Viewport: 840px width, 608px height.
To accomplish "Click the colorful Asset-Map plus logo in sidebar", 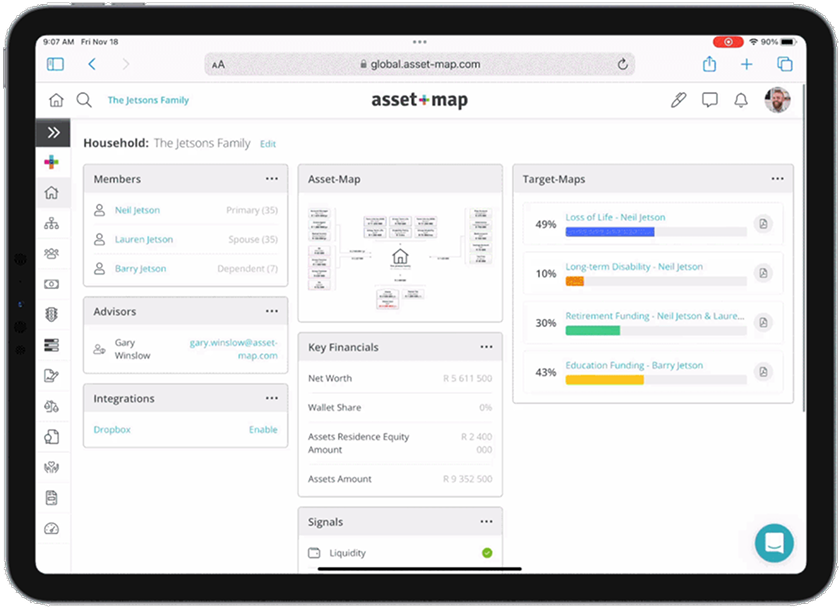I will (x=51, y=162).
